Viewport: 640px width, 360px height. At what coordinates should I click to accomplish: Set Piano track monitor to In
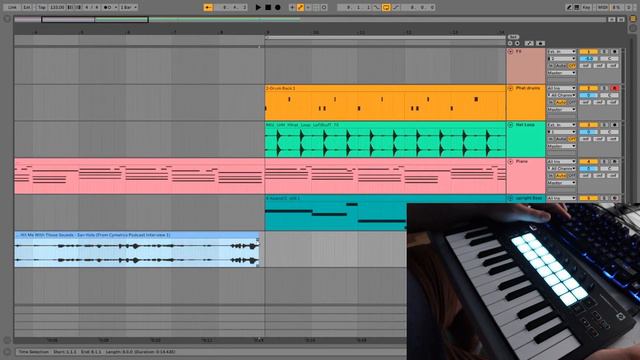tap(551, 176)
